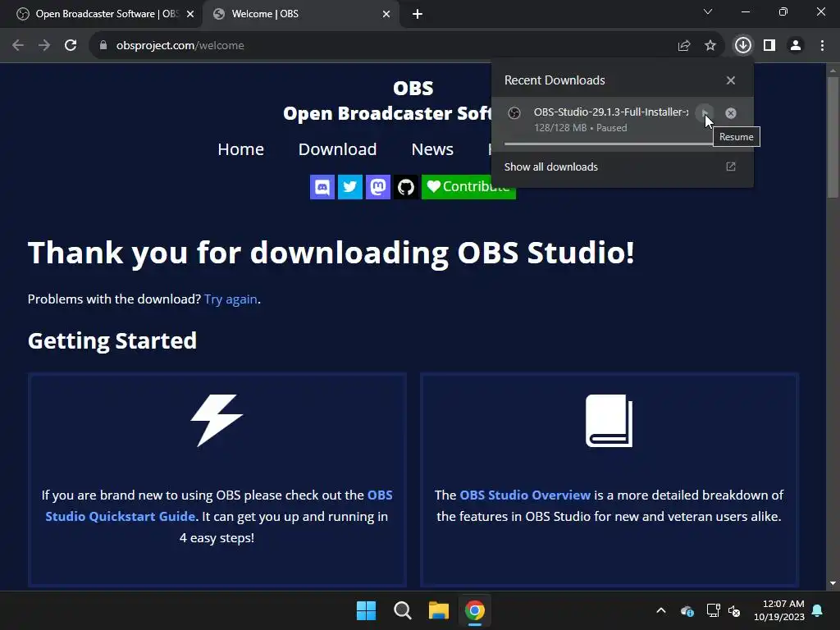Open the clock showing 12:07 AM
This screenshot has width=840, height=630.
779,610
